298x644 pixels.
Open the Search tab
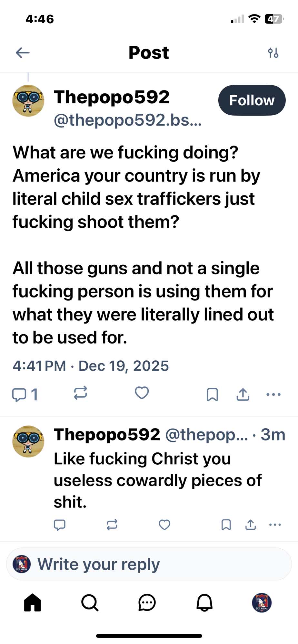click(90, 602)
